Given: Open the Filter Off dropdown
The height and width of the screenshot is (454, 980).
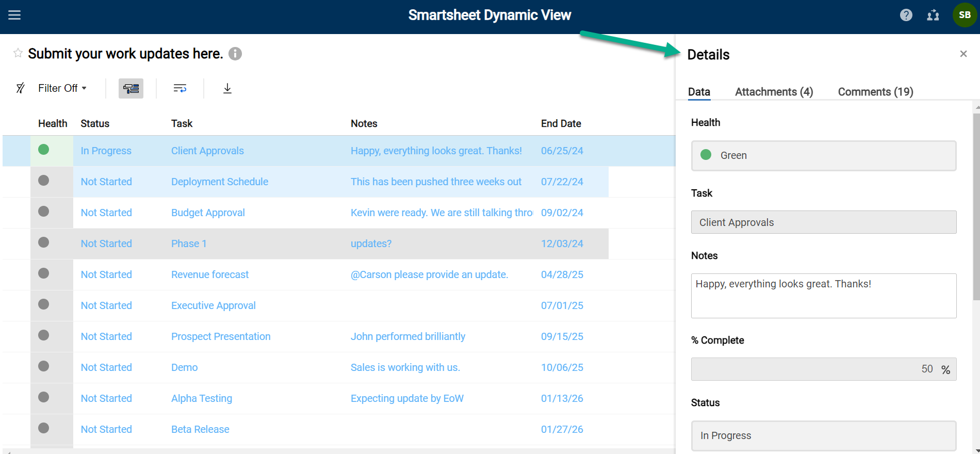Looking at the screenshot, I should click(62, 88).
